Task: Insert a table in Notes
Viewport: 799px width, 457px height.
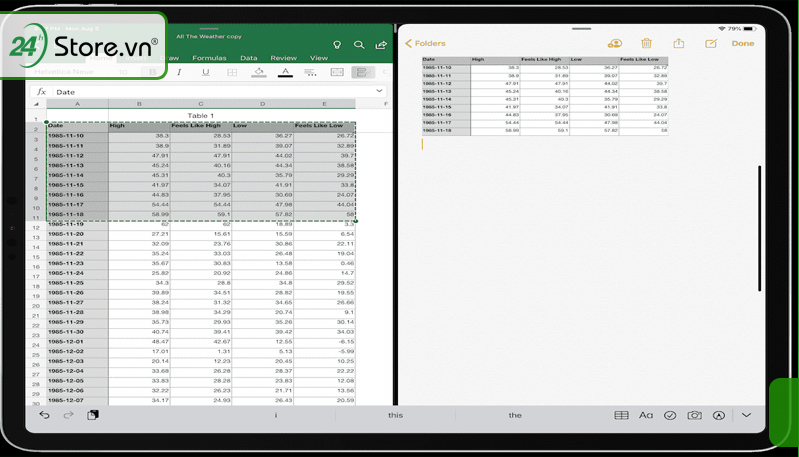Action: point(621,415)
